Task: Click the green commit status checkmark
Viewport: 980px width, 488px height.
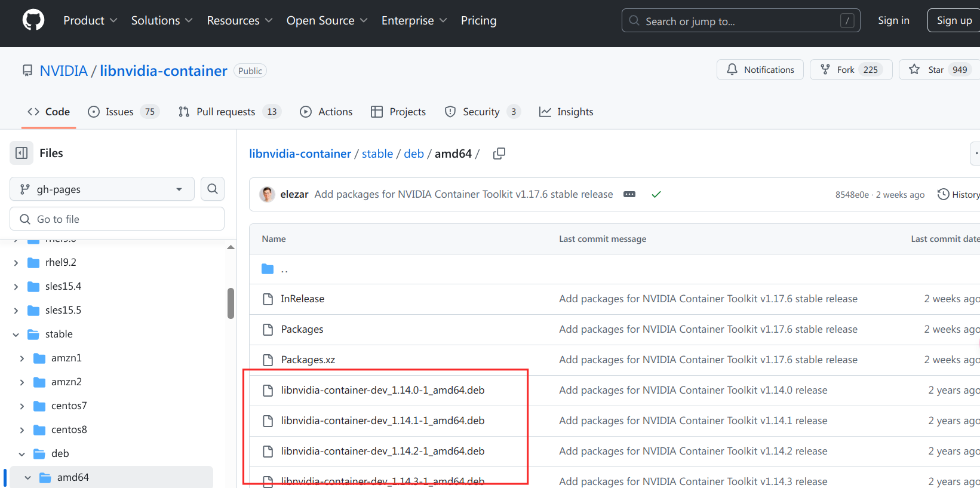Action: pyautogui.click(x=656, y=194)
